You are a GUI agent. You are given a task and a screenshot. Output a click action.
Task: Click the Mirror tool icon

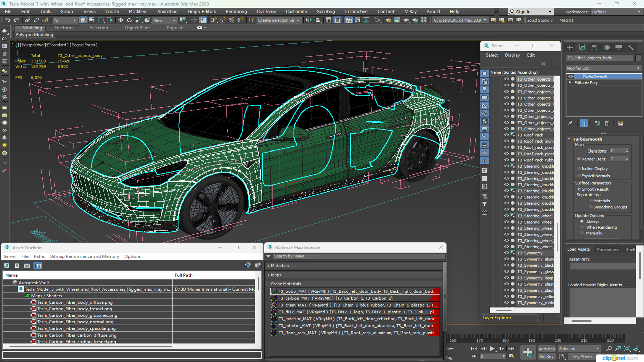(x=308, y=20)
